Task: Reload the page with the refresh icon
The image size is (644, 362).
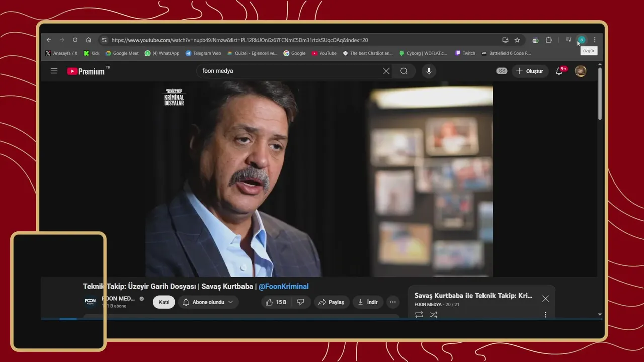Action: click(x=75, y=40)
